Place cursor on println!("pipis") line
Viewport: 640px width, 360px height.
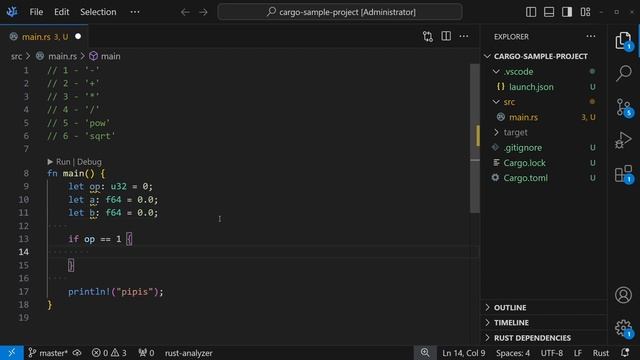click(116, 291)
